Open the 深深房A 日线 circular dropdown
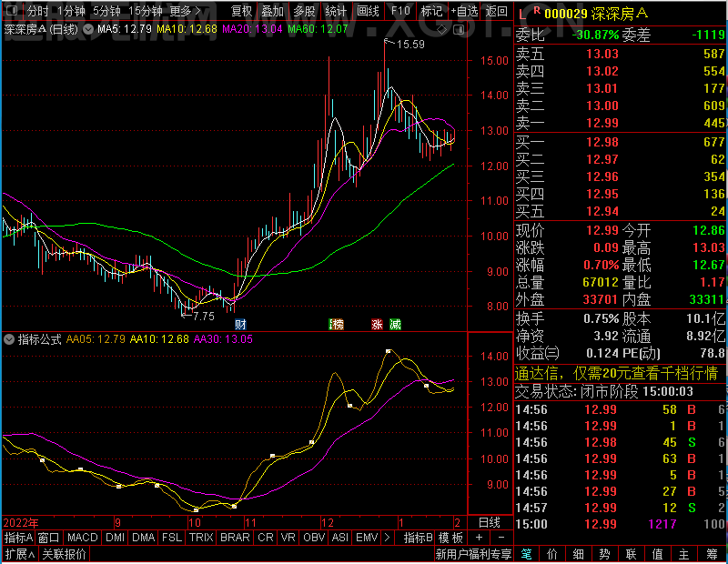 [x=88, y=29]
